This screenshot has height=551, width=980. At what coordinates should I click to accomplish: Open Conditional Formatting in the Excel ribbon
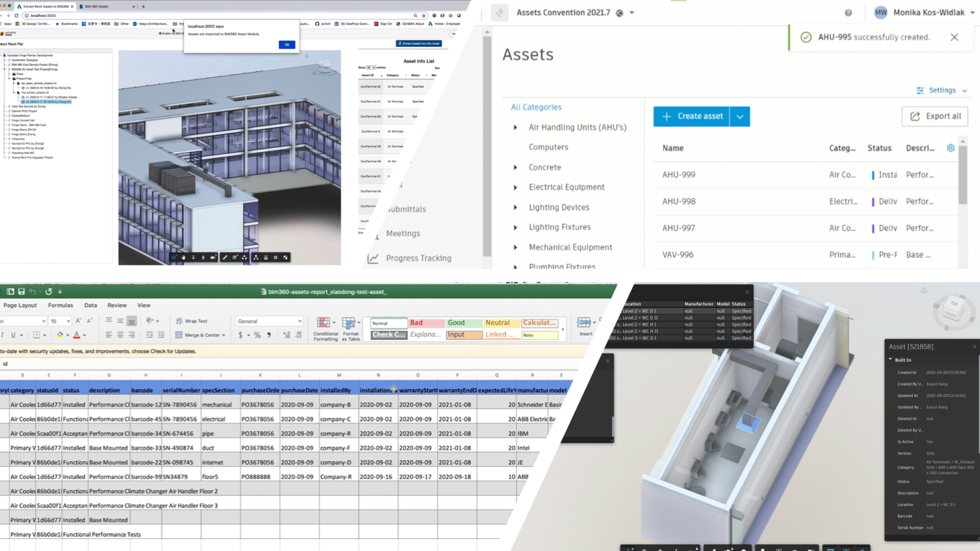(x=324, y=326)
